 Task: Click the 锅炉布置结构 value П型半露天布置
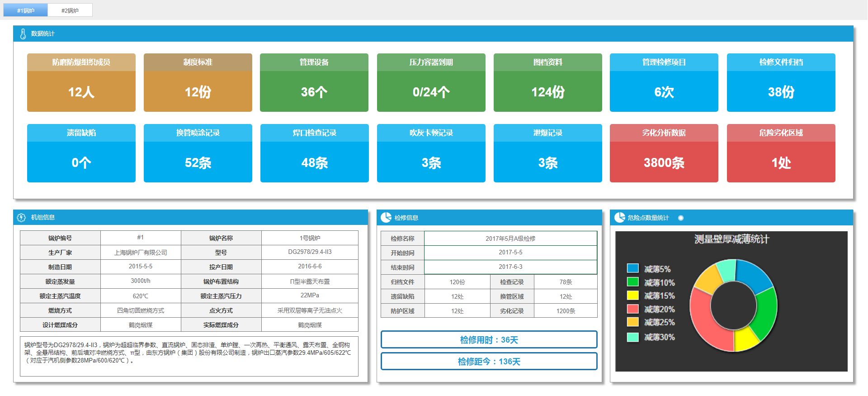point(310,281)
